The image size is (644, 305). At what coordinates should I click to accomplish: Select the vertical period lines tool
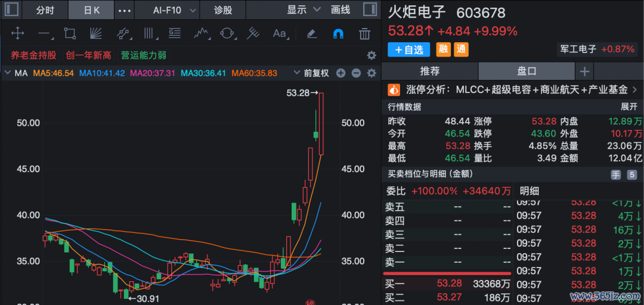[x=150, y=33]
